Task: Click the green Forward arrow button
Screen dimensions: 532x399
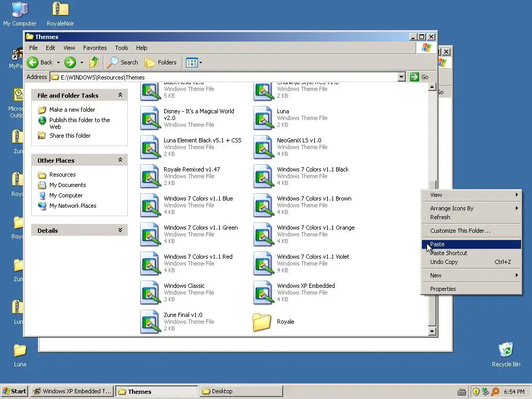Action: tap(70, 62)
